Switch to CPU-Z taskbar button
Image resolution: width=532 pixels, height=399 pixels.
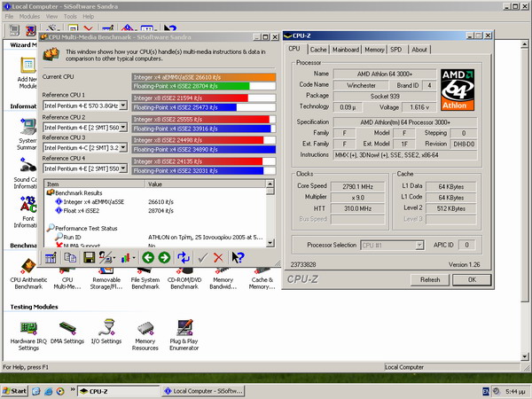(x=119, y=391)
